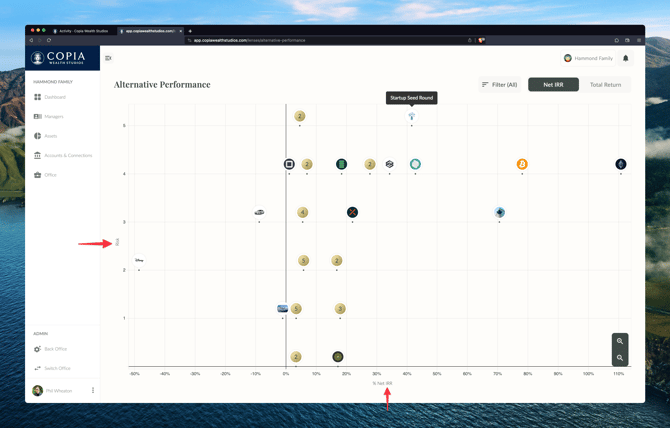Open Assets in the sidebar
Viewport: 670px width, 428px height.
tap(50, 136)
